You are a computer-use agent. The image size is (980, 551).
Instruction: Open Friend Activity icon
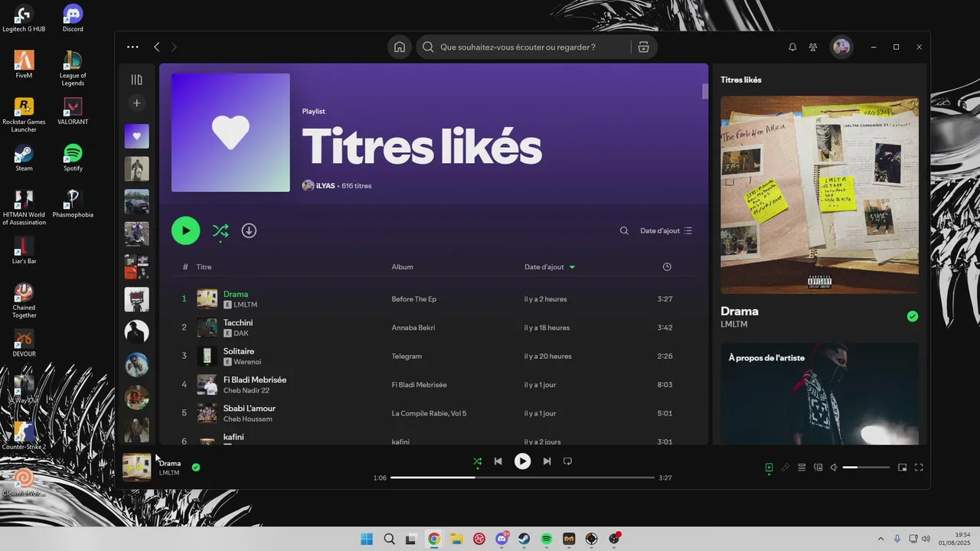[x=813, y=47]
